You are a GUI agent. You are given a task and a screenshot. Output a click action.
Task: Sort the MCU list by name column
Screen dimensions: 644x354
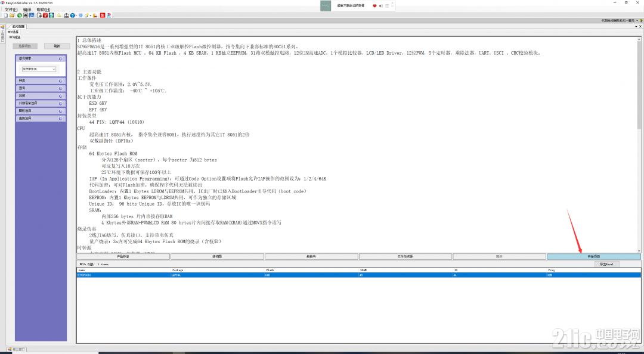(x=123, y=270)
